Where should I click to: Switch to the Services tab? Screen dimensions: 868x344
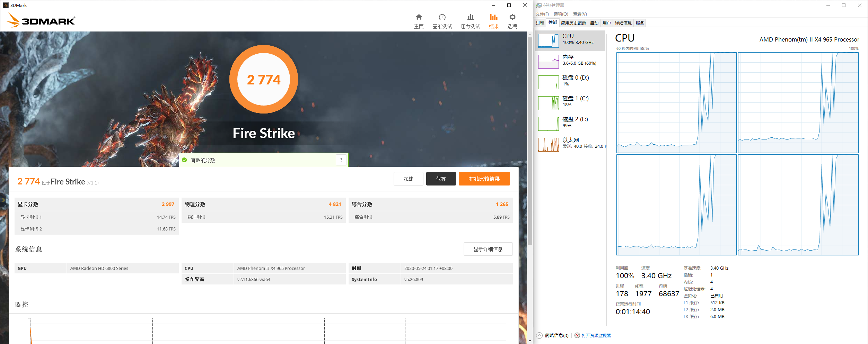640,23
